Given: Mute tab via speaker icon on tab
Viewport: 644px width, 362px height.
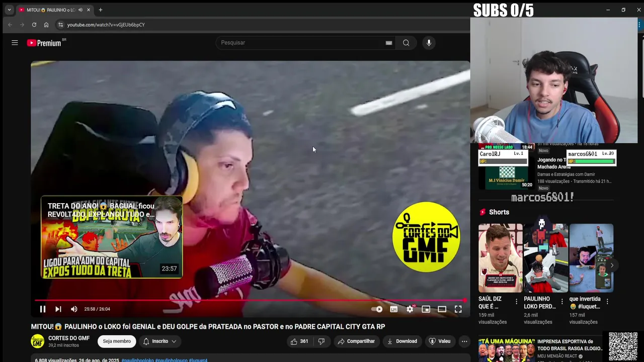Looking at the screenshot, I should pyautogui.click(x=80, y=10).
